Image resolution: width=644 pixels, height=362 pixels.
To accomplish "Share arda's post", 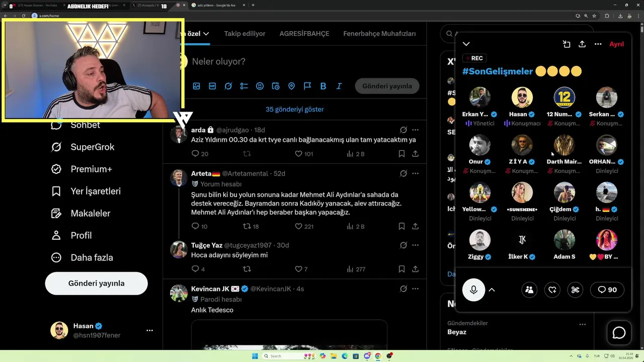I will coord(415,154).
